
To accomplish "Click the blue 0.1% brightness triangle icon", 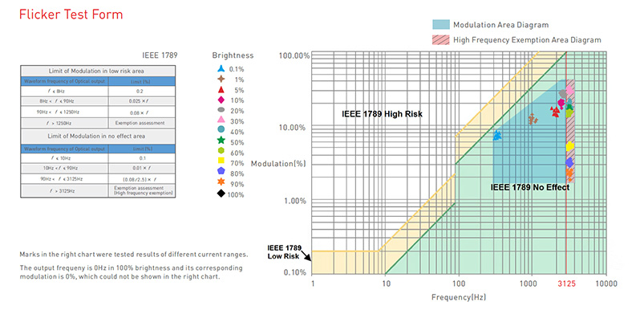I will [221, 68].
